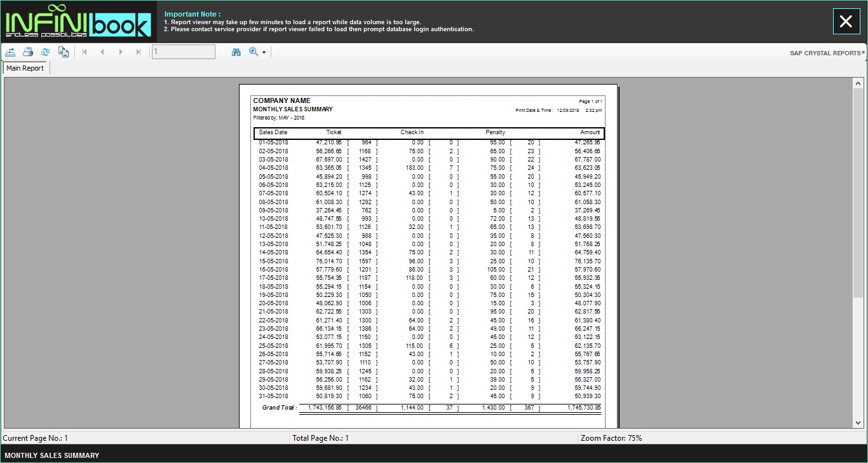Image resolution: width=868 pixels, height=463 pixels.
Task: Go to last page arrow
Action: tap(139, 52)
